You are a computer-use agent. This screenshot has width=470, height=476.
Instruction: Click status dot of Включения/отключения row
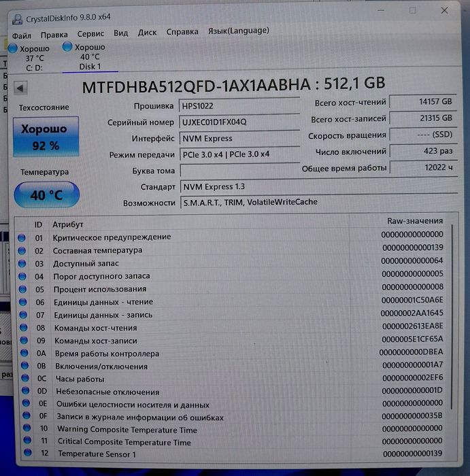24,366
